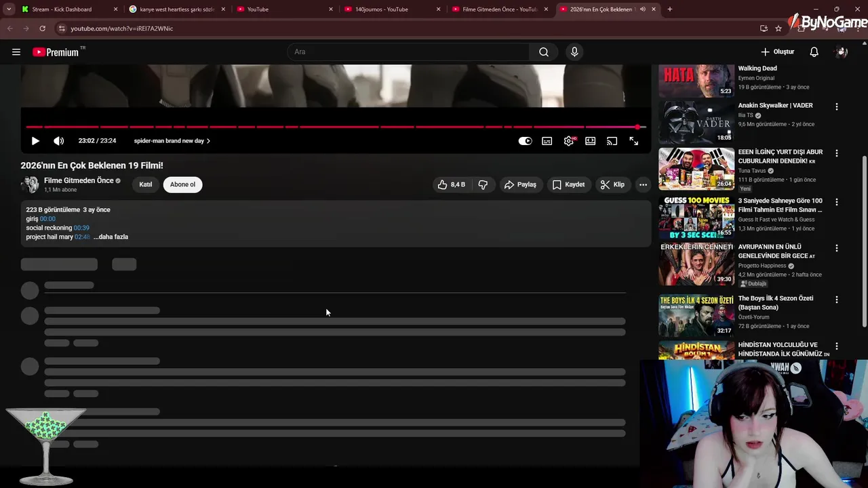This screenshot has height=488, width=868.
Task: Open options for The Boys İlk 4 Sezon
Action: (x=836, y=300)
